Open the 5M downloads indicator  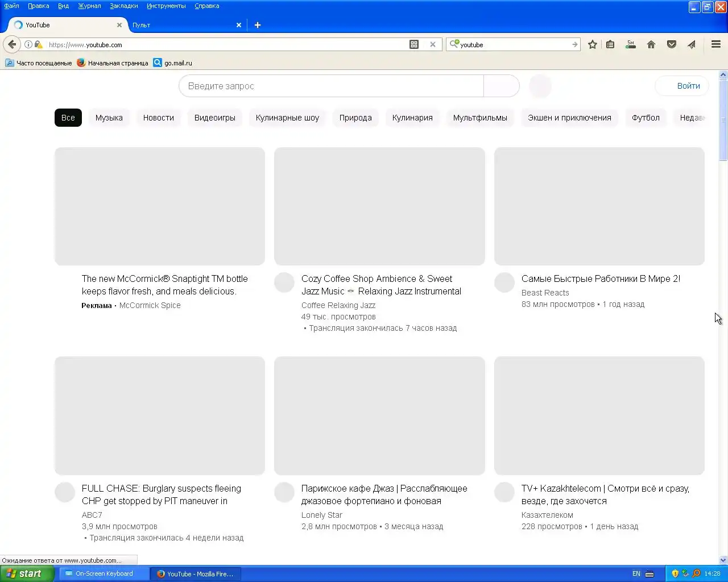(630, 44)
